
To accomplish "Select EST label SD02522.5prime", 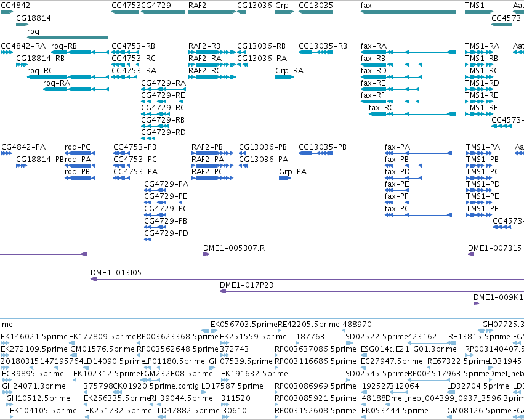I will (x=377, y=337).
